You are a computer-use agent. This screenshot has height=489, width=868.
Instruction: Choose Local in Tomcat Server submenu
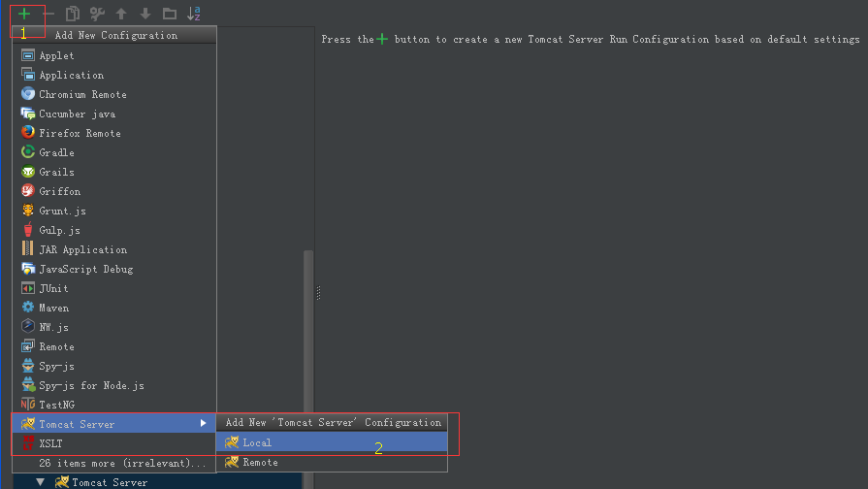332,442
